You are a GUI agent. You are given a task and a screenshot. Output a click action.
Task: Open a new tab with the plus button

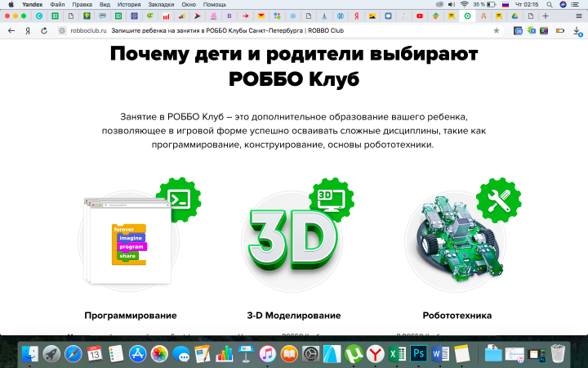[546, 16]
